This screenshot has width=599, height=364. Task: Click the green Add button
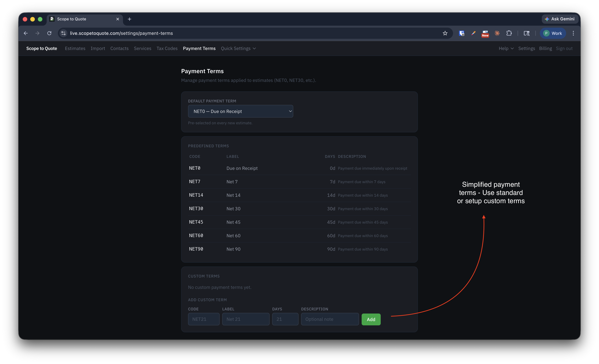click(x=371, y=319)
